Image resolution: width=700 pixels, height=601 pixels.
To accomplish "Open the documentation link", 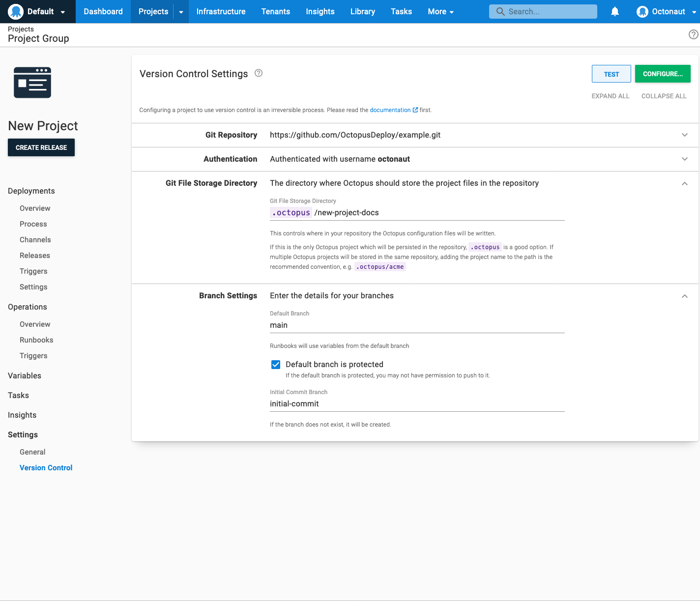I will coord(390,110).
